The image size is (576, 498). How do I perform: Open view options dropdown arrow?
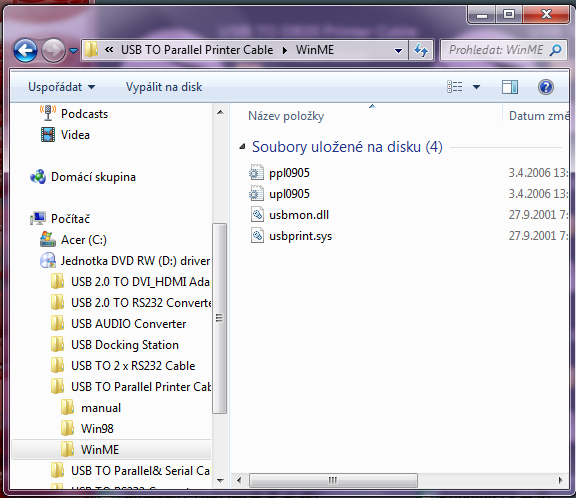pos(476,87)
